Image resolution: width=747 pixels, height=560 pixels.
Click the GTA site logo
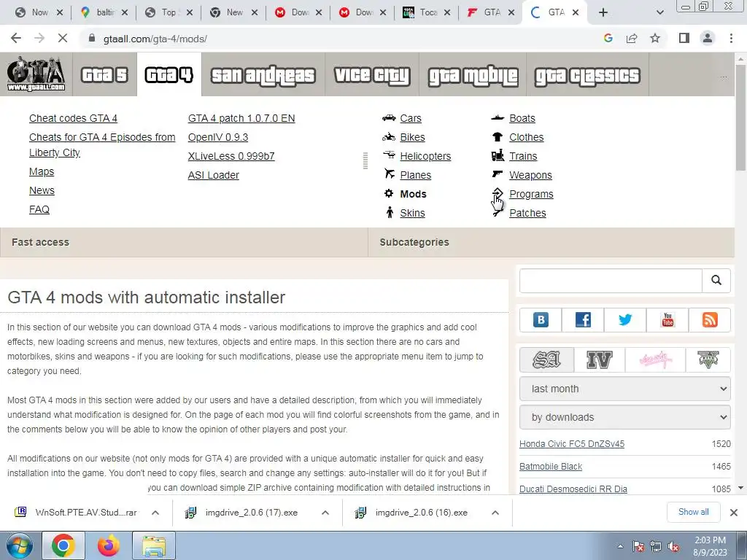[x=36, y=74]
